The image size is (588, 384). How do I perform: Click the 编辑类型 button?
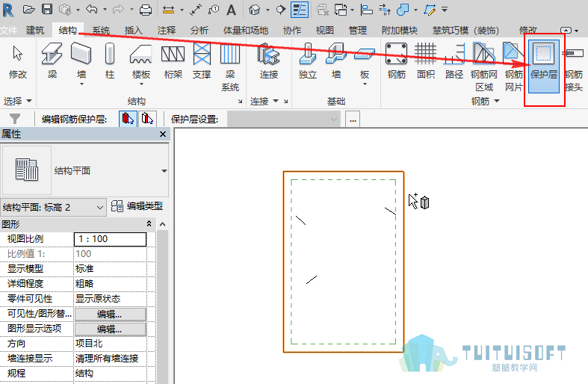coord(137,206)
